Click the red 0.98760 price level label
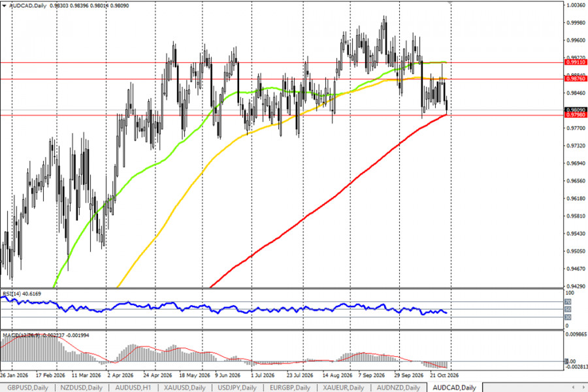 [576, 79]
